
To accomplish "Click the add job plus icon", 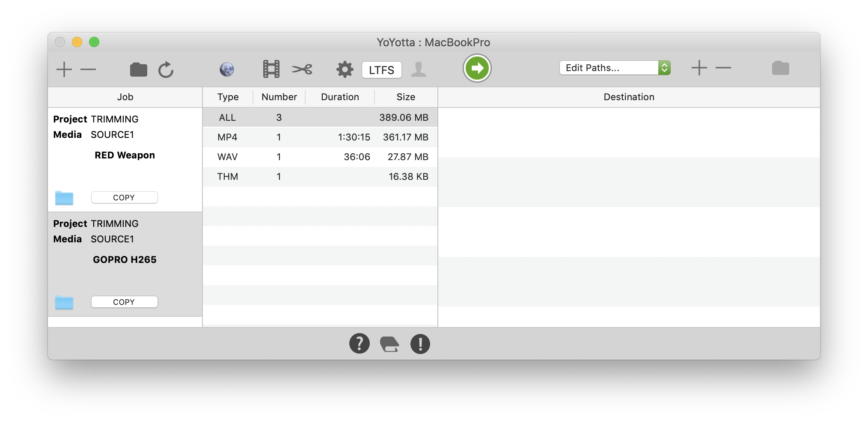I will tap(64, 69).
